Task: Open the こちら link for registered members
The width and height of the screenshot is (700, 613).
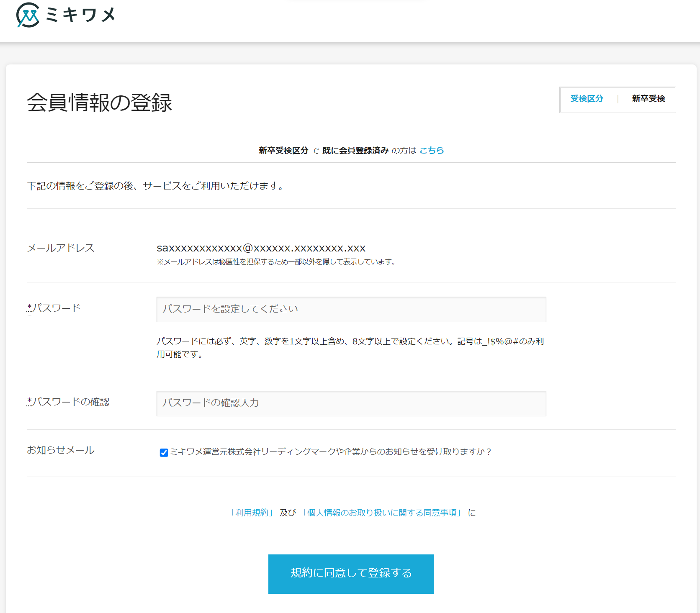Action: point(432,151)
